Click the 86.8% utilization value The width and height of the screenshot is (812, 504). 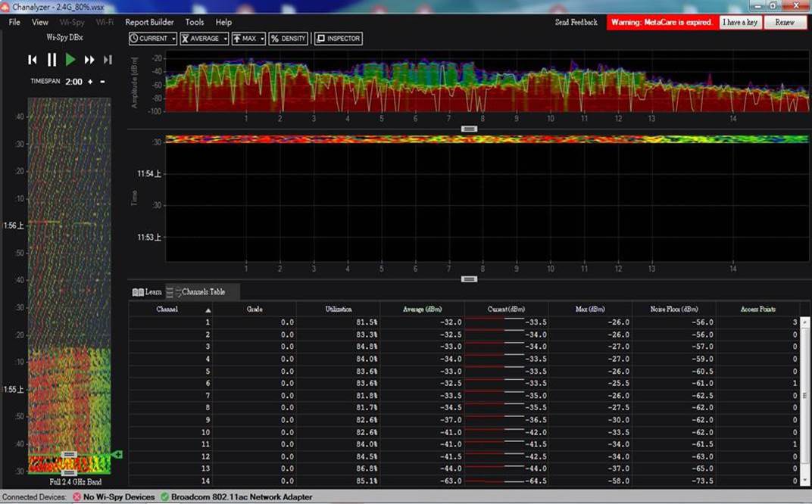pyautogui.click(x=367, y=469)
